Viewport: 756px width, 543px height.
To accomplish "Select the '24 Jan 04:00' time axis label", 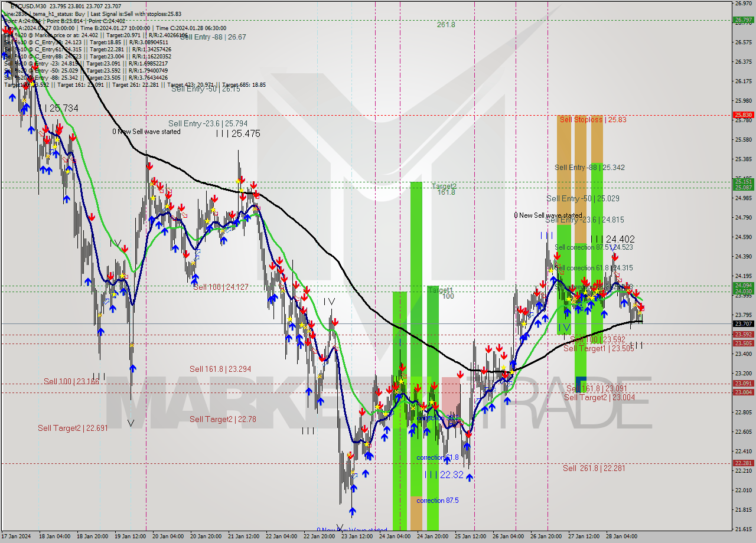I will pos(395,537).
